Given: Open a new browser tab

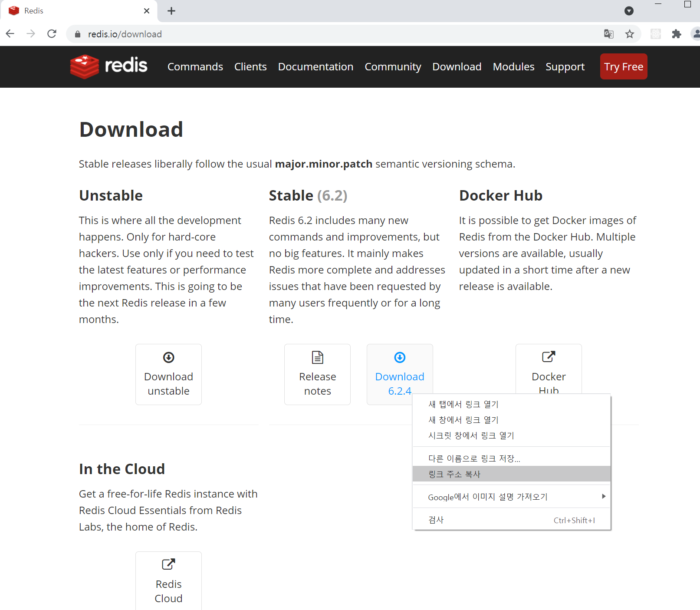Looking at the screenshot, I should [171, 11].
